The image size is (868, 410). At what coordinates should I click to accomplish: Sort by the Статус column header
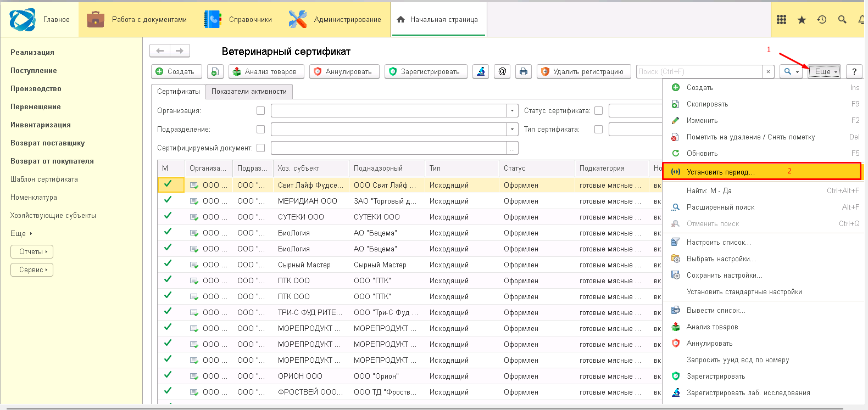pyautogui.click(x=537, y=168)
